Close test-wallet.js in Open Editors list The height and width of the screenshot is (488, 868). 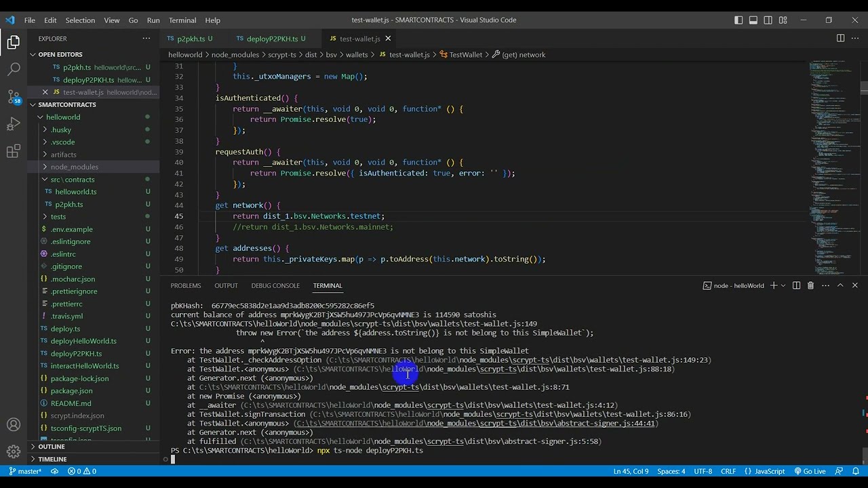point(45,92)
